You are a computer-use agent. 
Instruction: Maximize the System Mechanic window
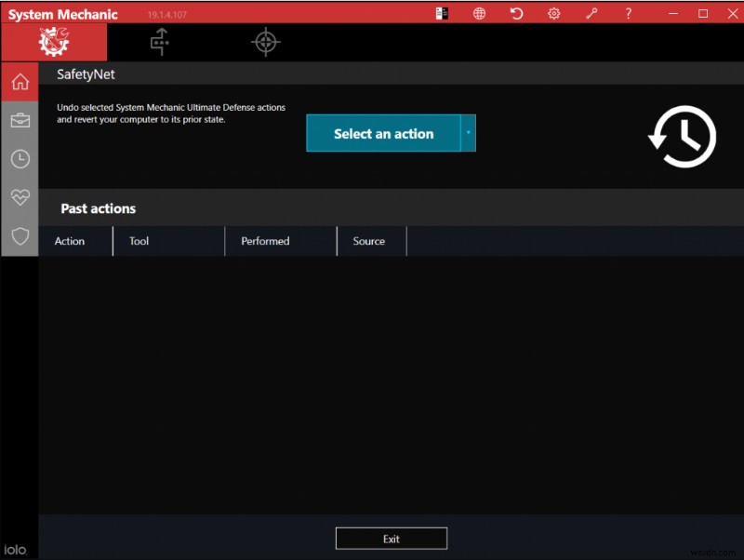click(703, 13)
